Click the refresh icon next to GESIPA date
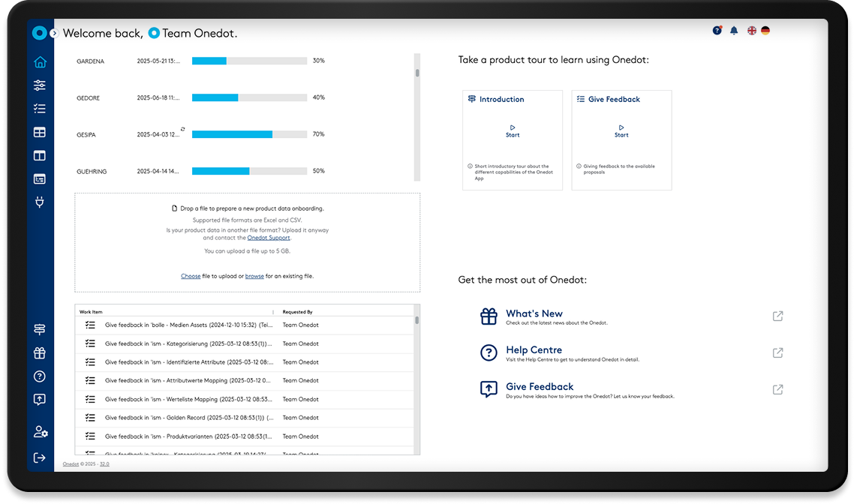Screen dimensions: 854x504 (183, 129)
